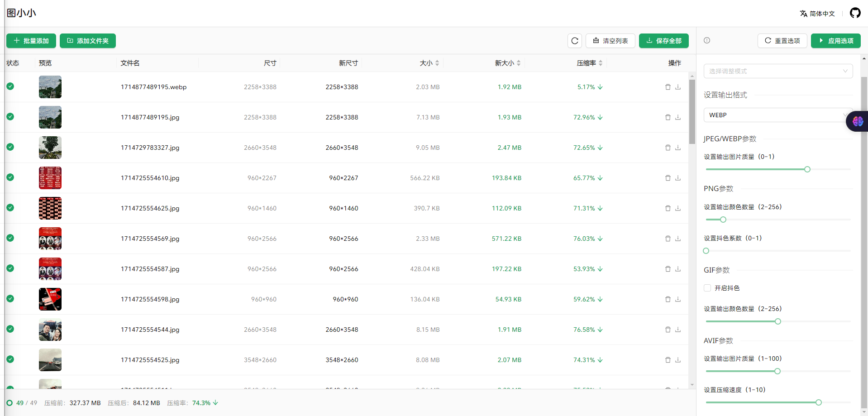
Task: Download the 1714725554598.jpg result
Action: [x=678, y=299]
